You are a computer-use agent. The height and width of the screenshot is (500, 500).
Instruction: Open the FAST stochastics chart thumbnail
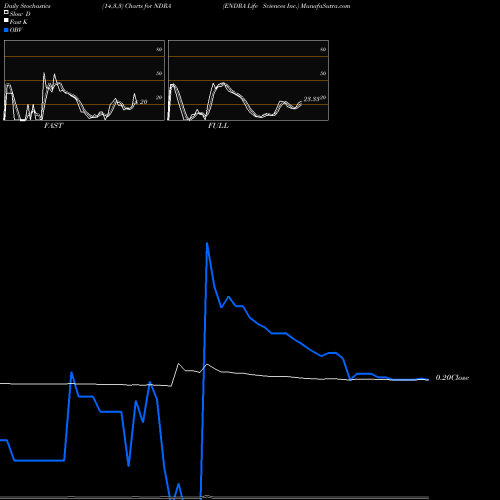click(x=84, y=80)
